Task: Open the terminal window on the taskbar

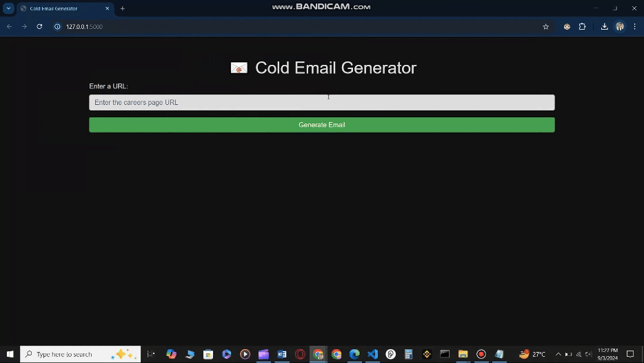Action: coord(445,354)
